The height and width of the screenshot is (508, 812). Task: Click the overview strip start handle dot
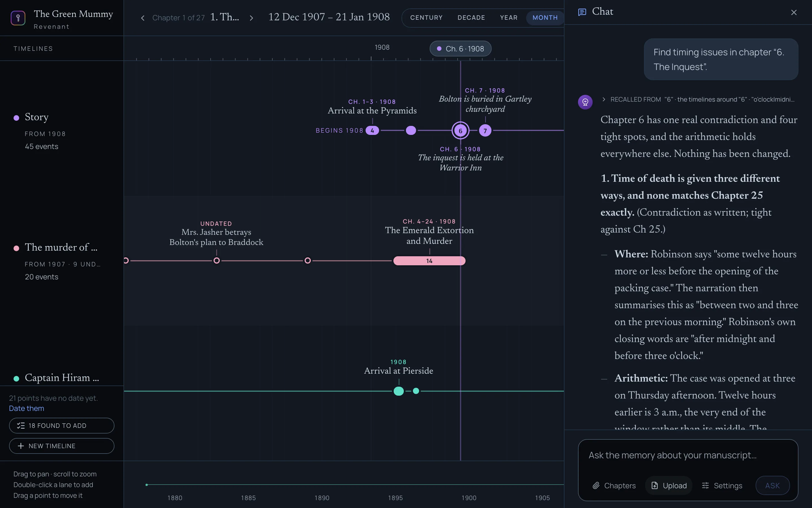click(x=147, y=485)
